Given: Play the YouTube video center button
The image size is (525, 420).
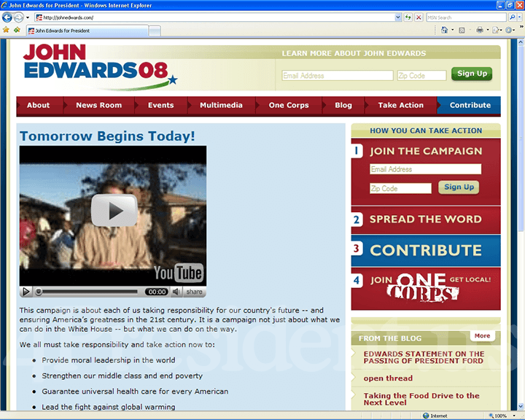Looking at the screenshot, I should 114,210.
